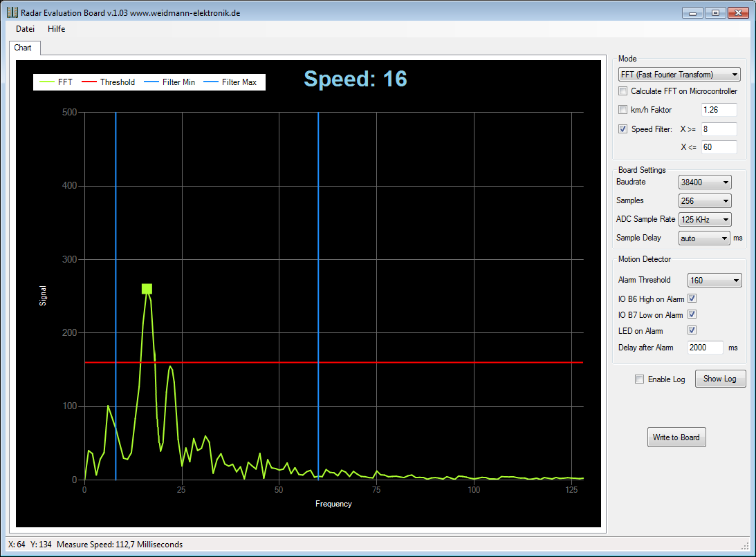Viewport: 756px width, 557px height.
Task: Toggle IO B6 High on Alarm checkbox
Action: click(692, 299)
